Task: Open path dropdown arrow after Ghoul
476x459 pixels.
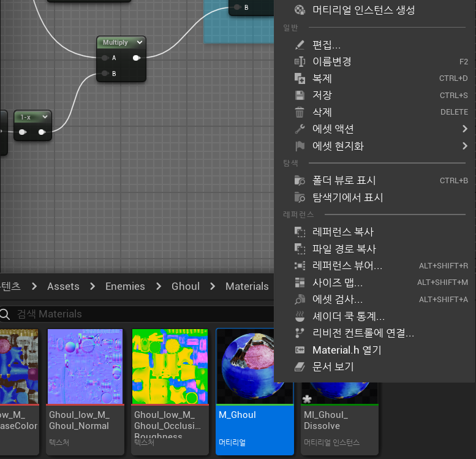Action: coord(213,286)
